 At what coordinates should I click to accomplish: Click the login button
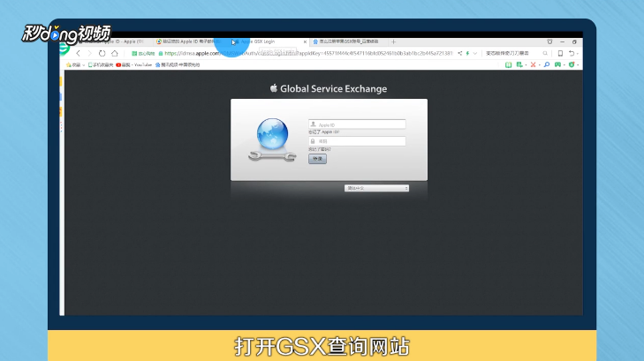pyautogui.click(x=317, y=159)
